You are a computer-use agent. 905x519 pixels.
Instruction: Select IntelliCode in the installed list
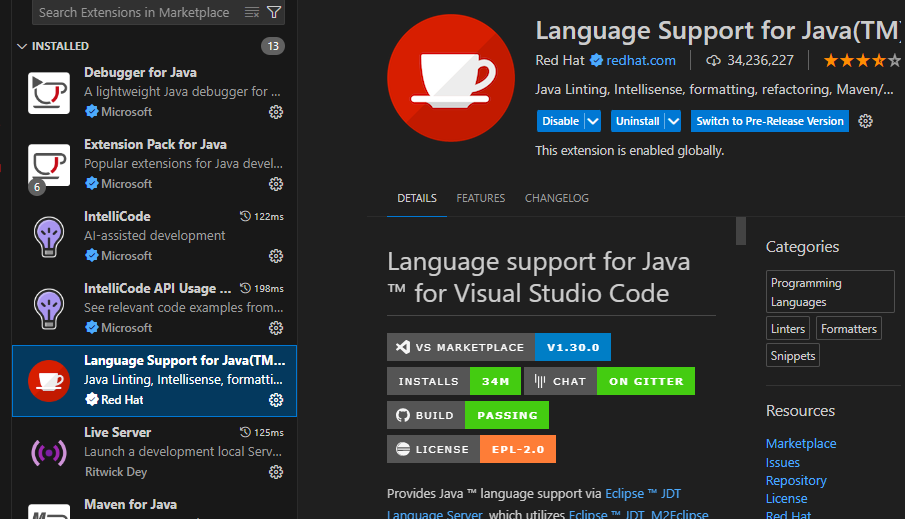(154, 237)
